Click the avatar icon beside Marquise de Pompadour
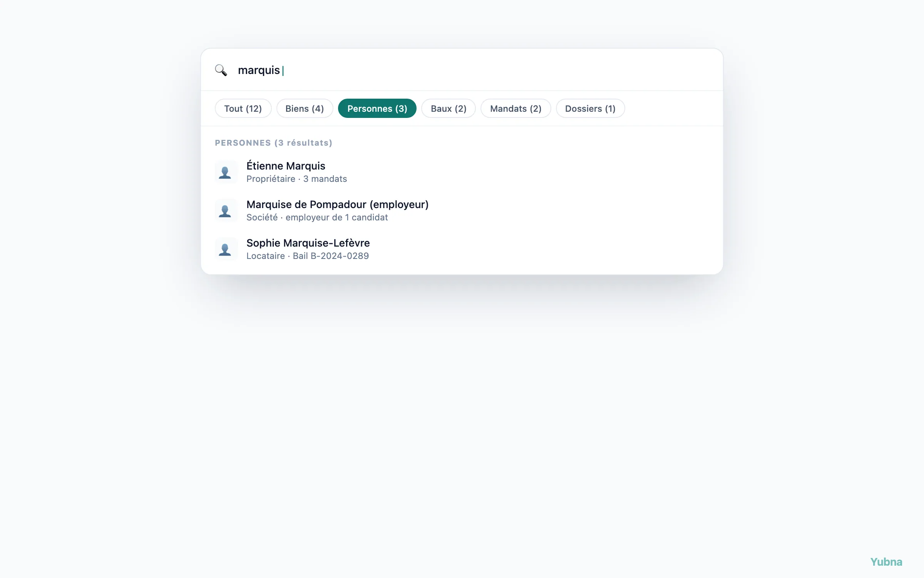This screenshot has height=578, width=924. tap(226, 211)
